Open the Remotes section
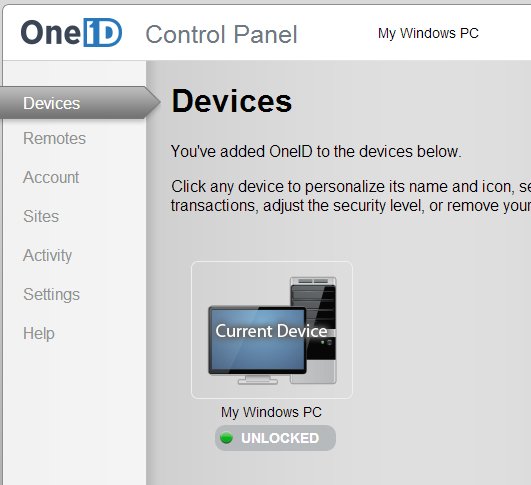The width and height of the screenshot is (531, 485). point(55,138)
